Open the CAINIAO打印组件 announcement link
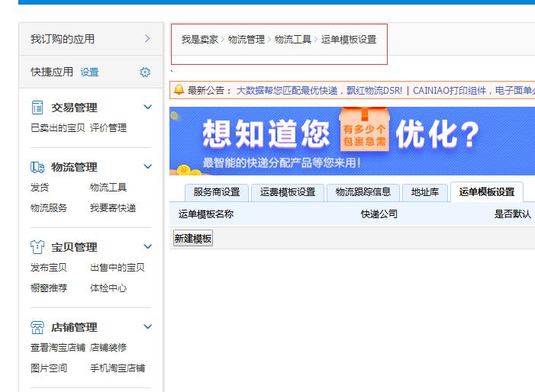Screen dimensions: 535x392 450,90
